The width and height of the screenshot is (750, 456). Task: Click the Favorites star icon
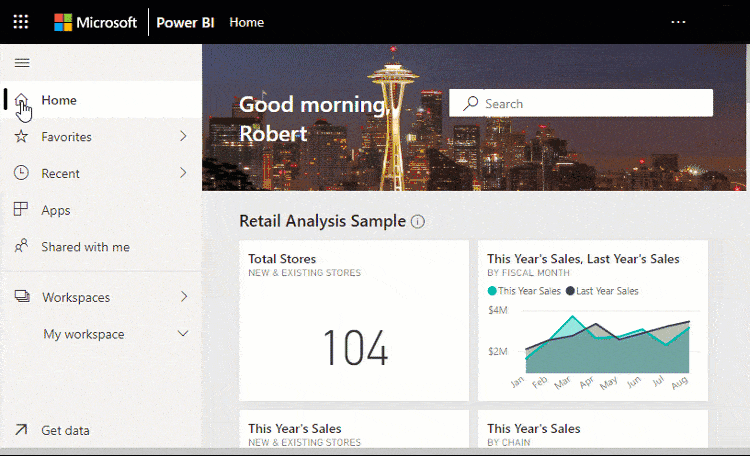(x=21, y=137)
